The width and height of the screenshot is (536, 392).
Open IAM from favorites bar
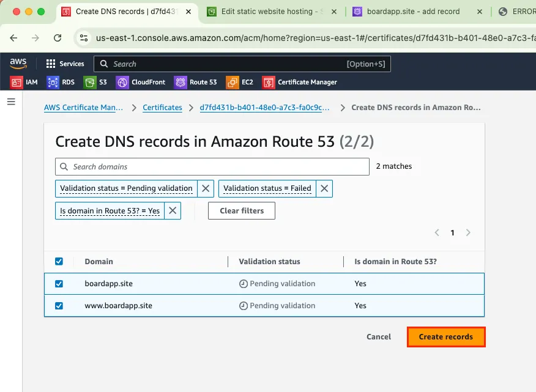point(24,82)
